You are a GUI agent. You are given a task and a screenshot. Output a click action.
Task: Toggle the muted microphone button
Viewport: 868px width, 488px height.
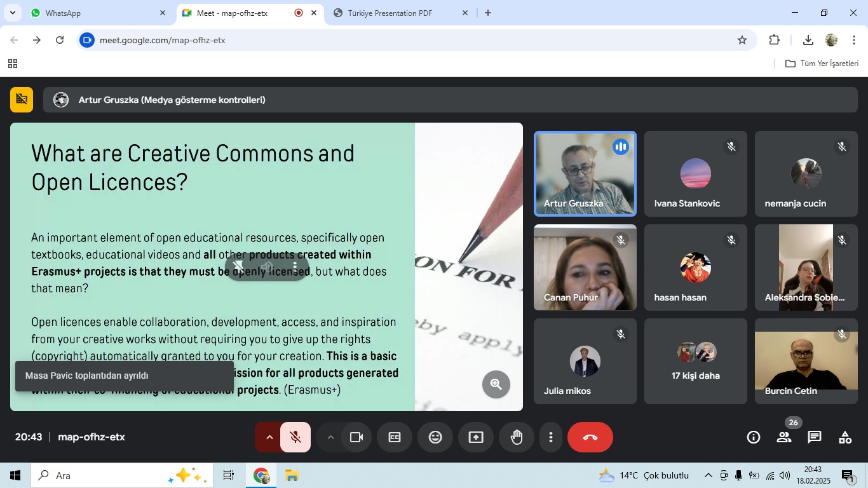(295, 437)
